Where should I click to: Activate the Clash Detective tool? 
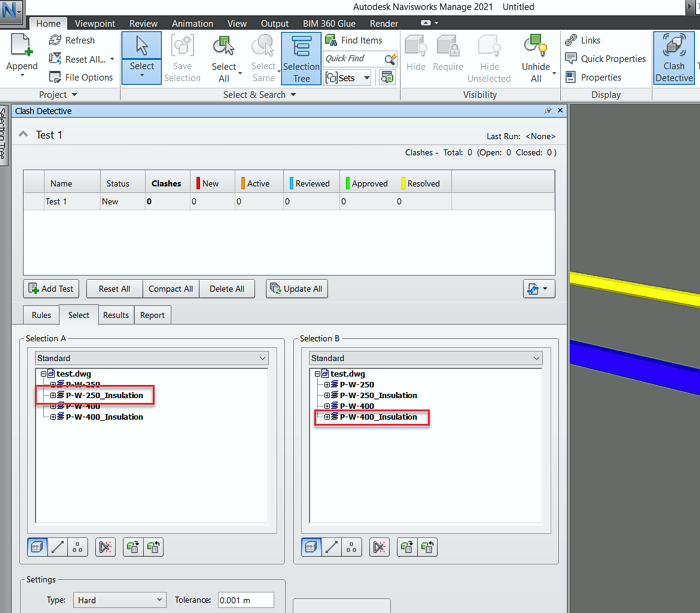674,57
